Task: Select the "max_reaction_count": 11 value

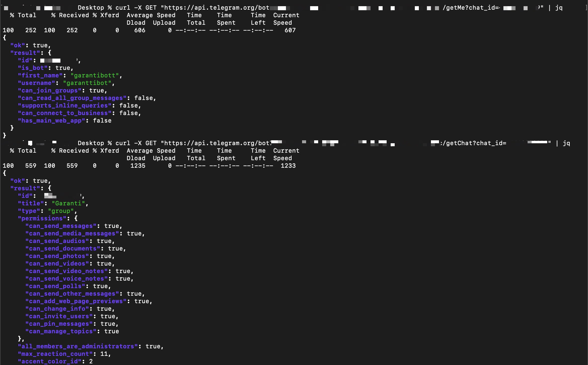Action: tap(105, 354)
